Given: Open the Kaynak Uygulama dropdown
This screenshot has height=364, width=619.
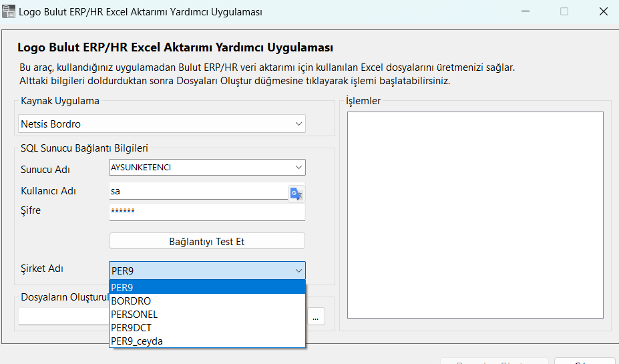Looking at the screenshot, I should [298, 124].
